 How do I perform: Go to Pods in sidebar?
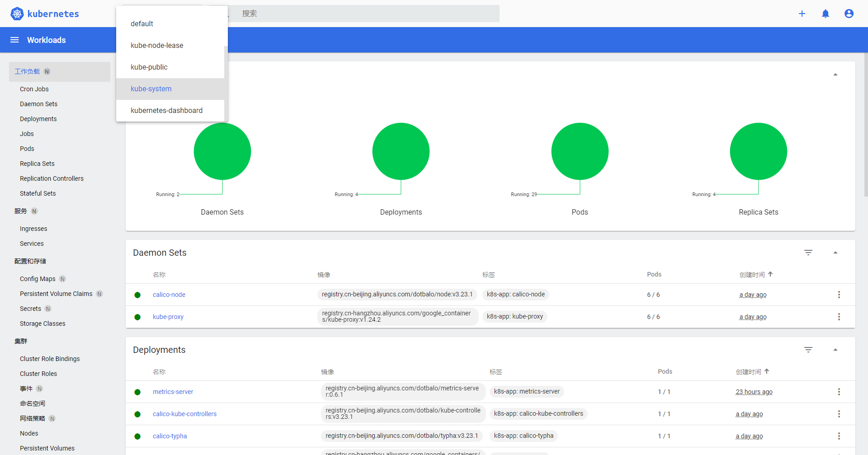point(27,149)
